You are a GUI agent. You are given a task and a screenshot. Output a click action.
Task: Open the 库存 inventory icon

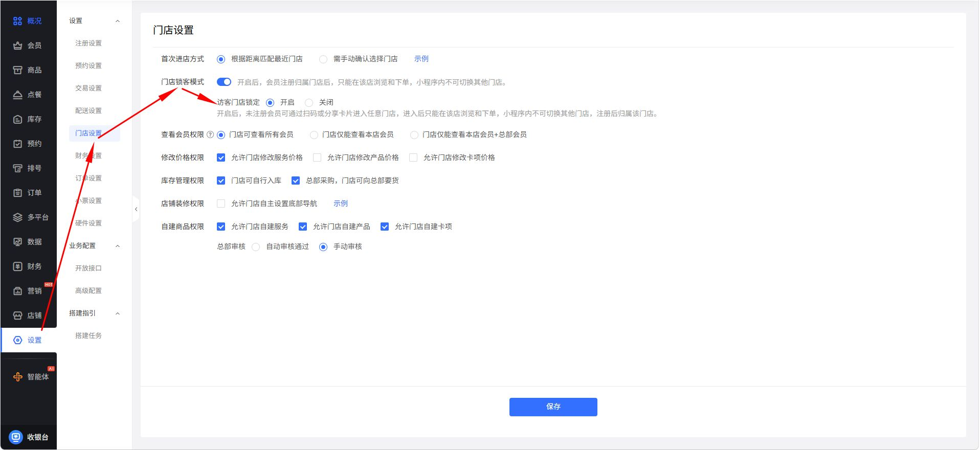pyautogui.click(x=17, y=119)
